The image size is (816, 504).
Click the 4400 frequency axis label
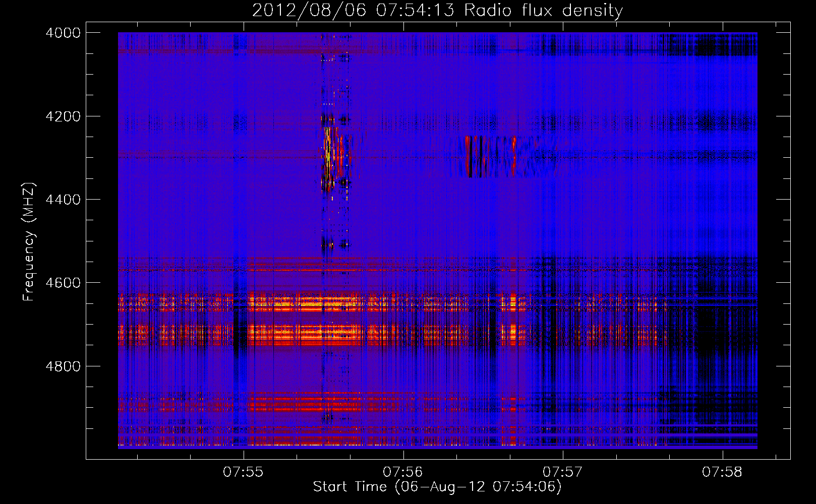(x=63, y=200)
